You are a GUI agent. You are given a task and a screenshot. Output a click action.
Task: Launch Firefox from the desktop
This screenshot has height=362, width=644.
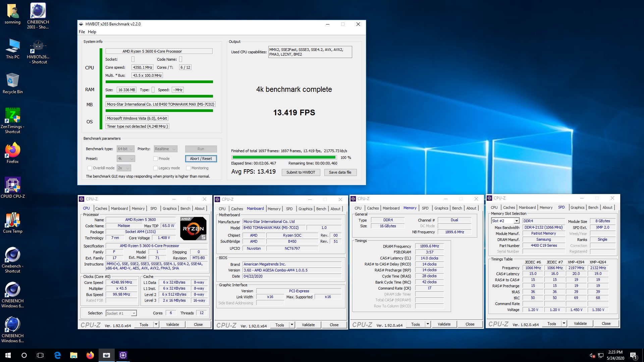[x=12, y=153]
